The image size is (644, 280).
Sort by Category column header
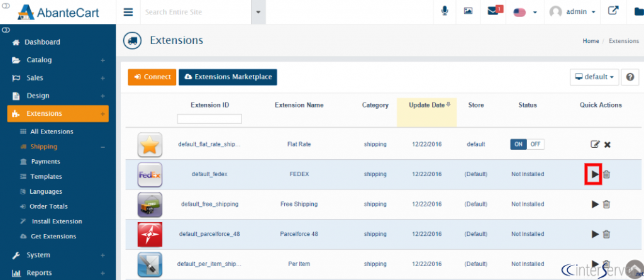tap(375, 105)
